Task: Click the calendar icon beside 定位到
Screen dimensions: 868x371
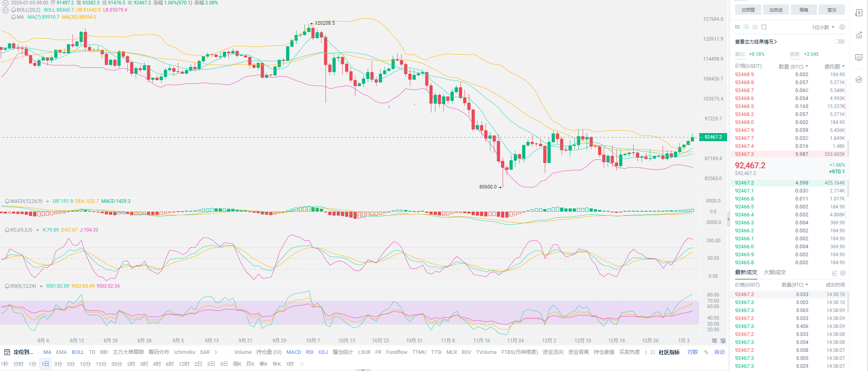Action: (x=7, y=352)
